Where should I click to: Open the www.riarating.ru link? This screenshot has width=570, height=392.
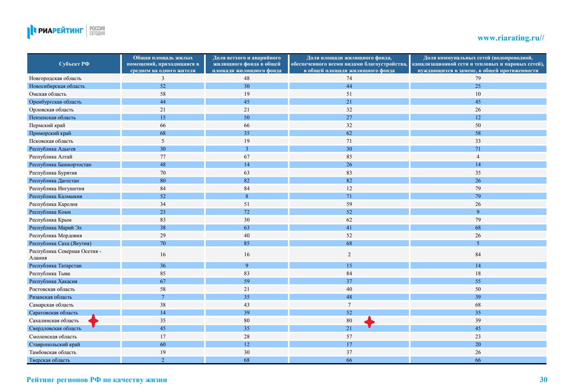[x=511, y=38]
